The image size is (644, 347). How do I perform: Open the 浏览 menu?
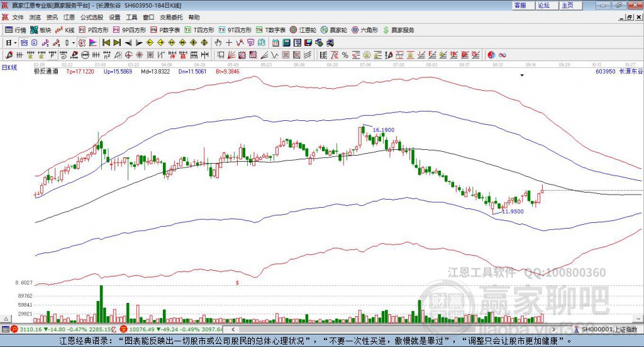pos(35,17)
